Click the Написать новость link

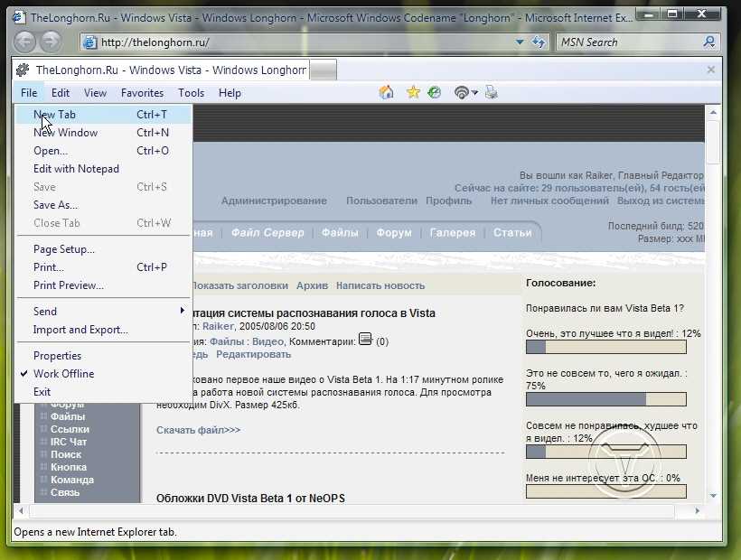(380, 285)
